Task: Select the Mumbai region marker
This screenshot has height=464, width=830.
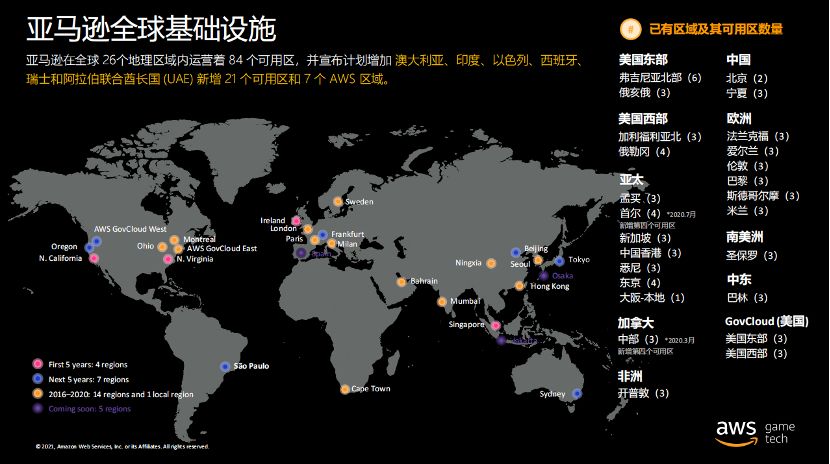Action: (x=442, y=302)
